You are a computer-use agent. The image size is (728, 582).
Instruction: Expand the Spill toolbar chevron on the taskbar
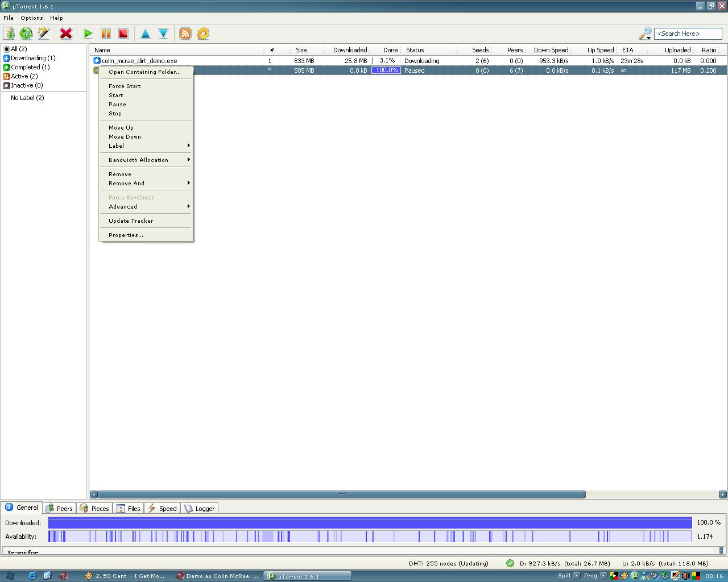576,575
